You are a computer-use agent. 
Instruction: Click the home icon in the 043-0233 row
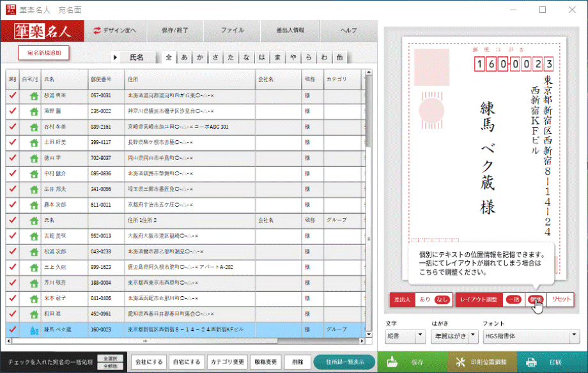click(x=34, y=252)
